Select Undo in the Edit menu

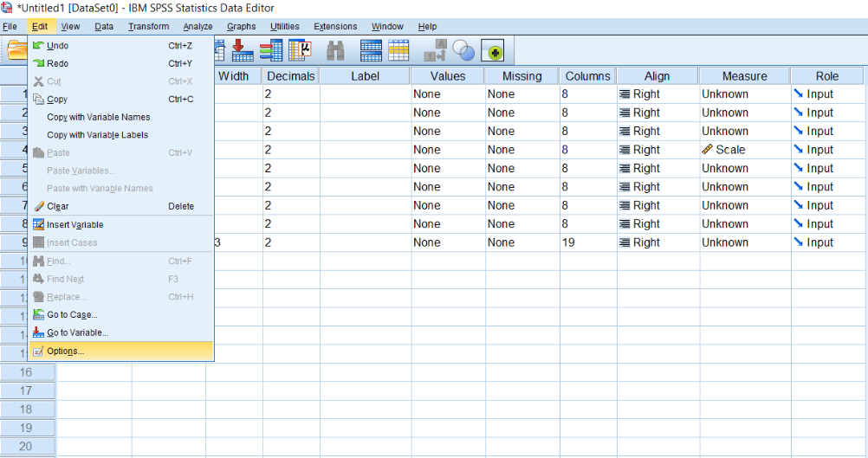click(57, 46)
